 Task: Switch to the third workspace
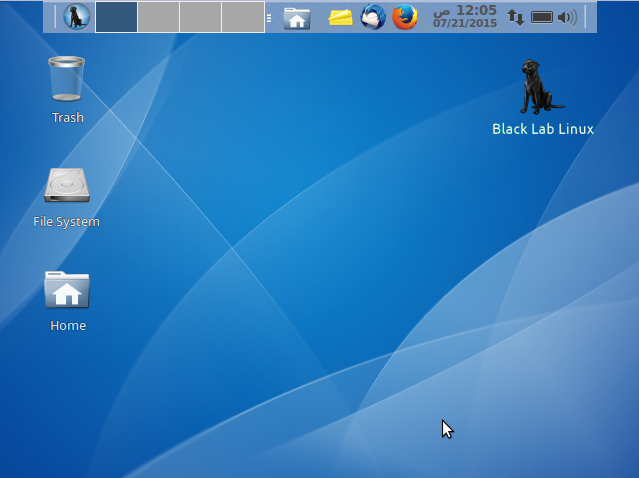tap(201, 17)
